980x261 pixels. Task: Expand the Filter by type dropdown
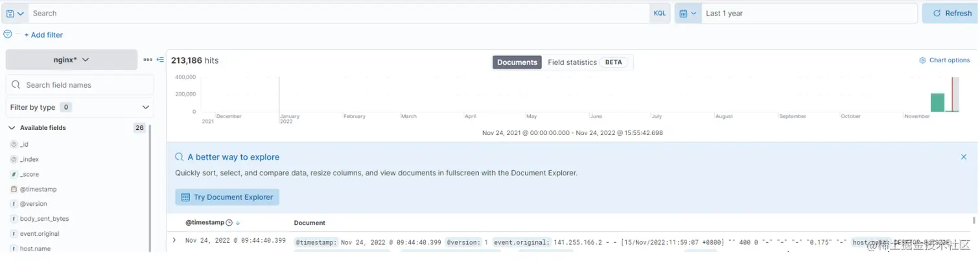[x=80, y=107]
